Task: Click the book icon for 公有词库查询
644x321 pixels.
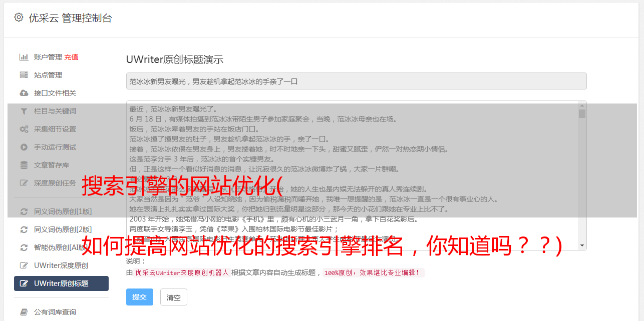Action: point(24,312)
